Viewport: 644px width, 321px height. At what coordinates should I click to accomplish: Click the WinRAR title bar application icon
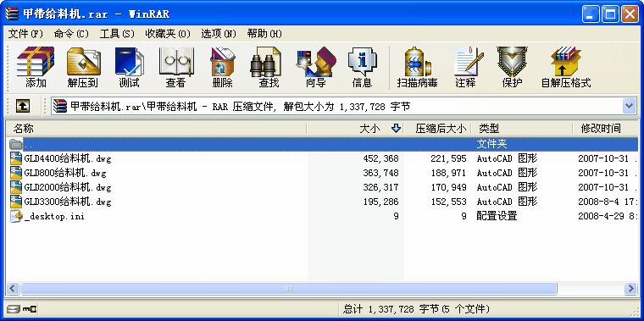pos(12,14)
